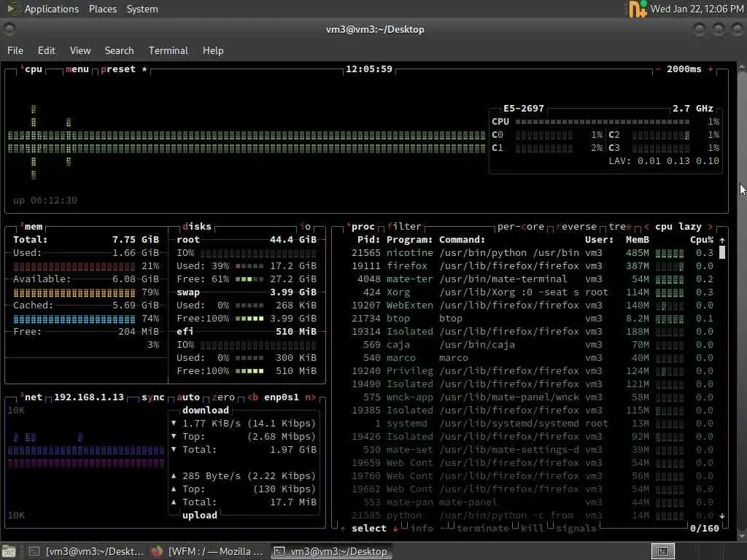This screenshot has width=747, height=560.
Task: Click Show Desktop icon in bottom panel
Action: pos(9,551)
